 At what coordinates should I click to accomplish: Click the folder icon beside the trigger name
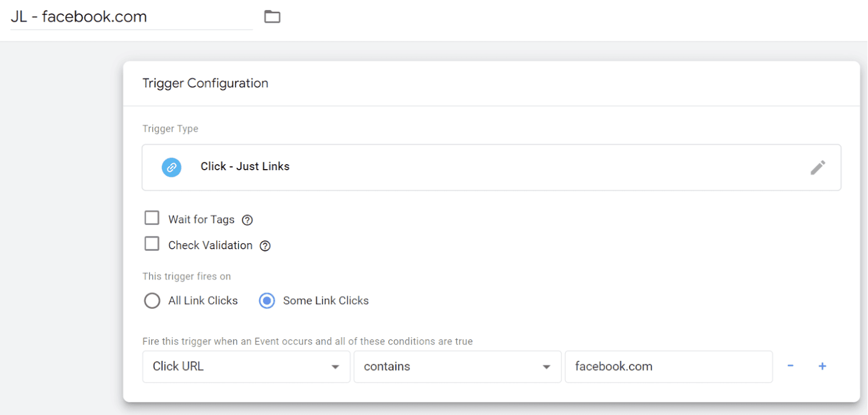[x=272, y=17]
